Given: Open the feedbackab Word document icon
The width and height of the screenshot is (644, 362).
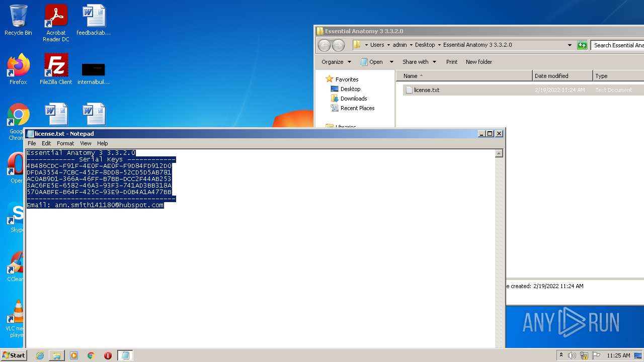Looking at the screenshot, I should click(94, 20).
